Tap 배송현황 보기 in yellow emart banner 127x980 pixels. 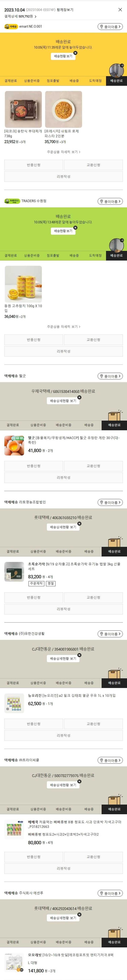(63, 56)
